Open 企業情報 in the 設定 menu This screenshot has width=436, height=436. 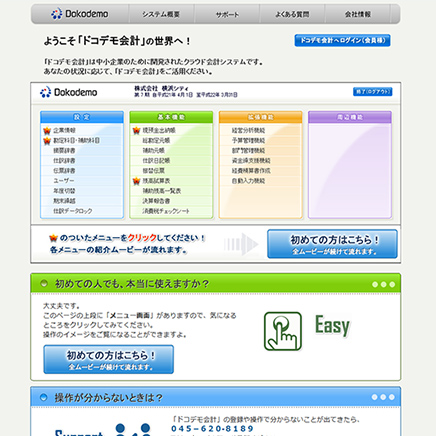64,130
